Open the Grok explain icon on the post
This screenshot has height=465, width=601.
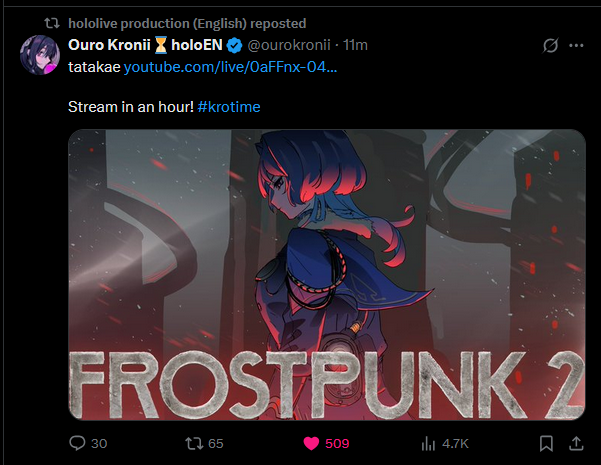click(548, 46)
